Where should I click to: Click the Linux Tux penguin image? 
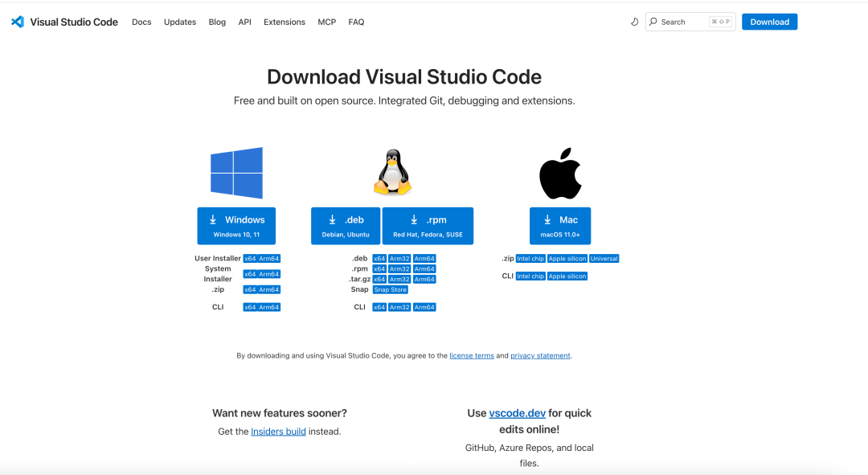392,173
